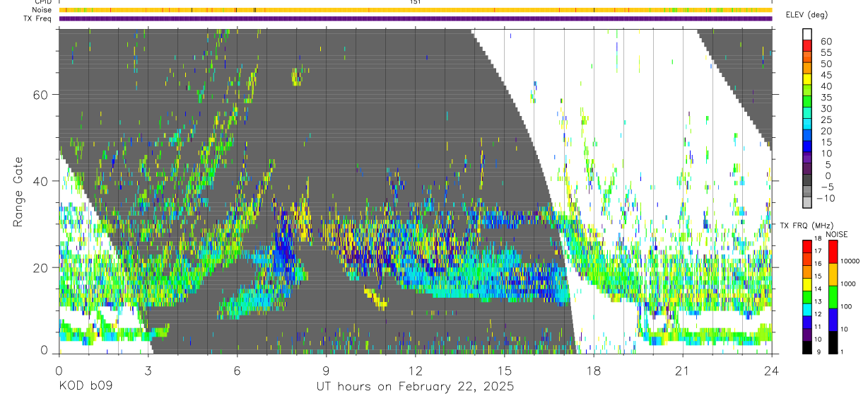The height and width of the screenshot is (401, 868).
Task: Click the 'TX Freq' row label at top
Action: (37, 18)
